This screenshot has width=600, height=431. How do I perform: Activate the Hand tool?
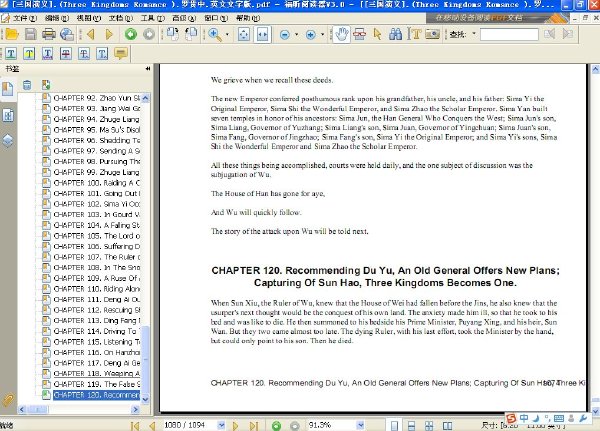pyautogui.click(x=341, y=34)
